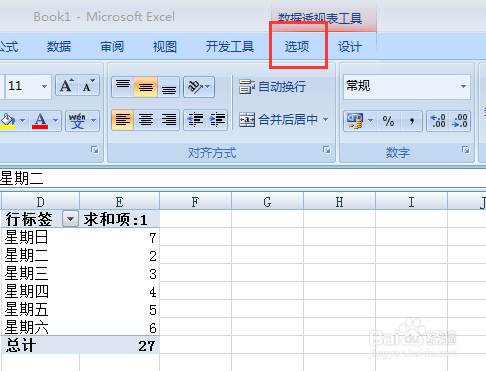
Task: Select column F header
Action: click(x=195, y=202)
